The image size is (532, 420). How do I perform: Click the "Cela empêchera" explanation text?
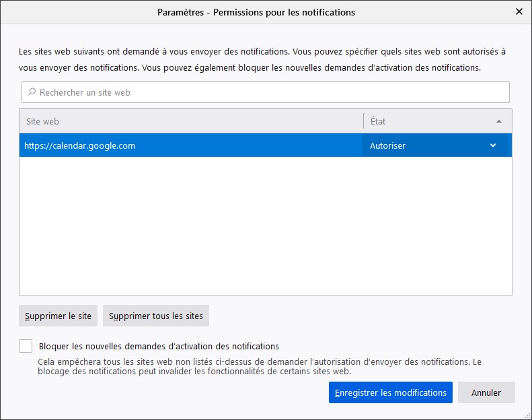tap(260, 366)
